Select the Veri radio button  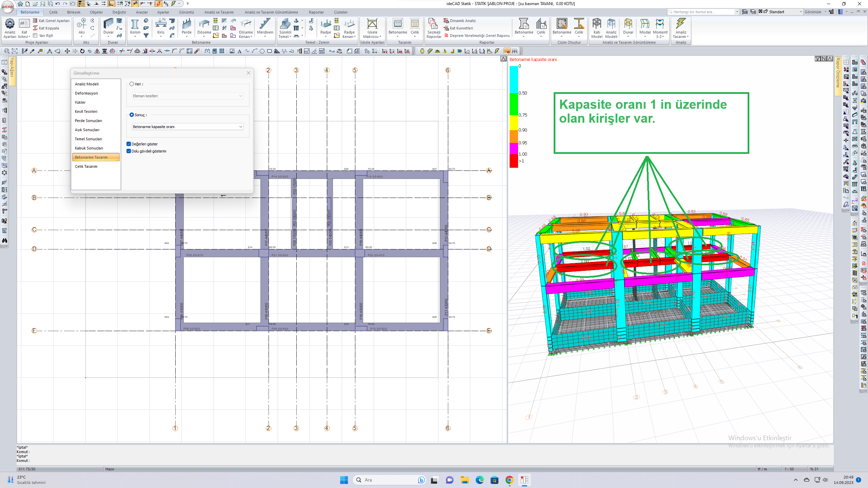[x=132, y=84]
